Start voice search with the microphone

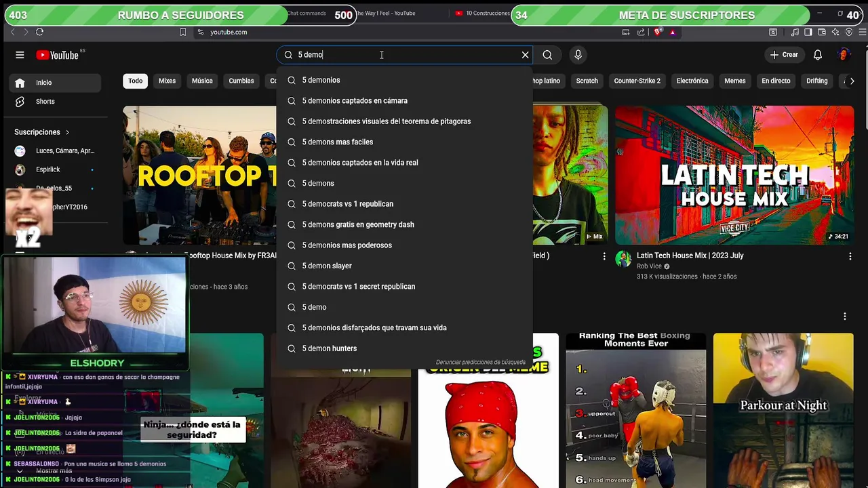(578, 55)
